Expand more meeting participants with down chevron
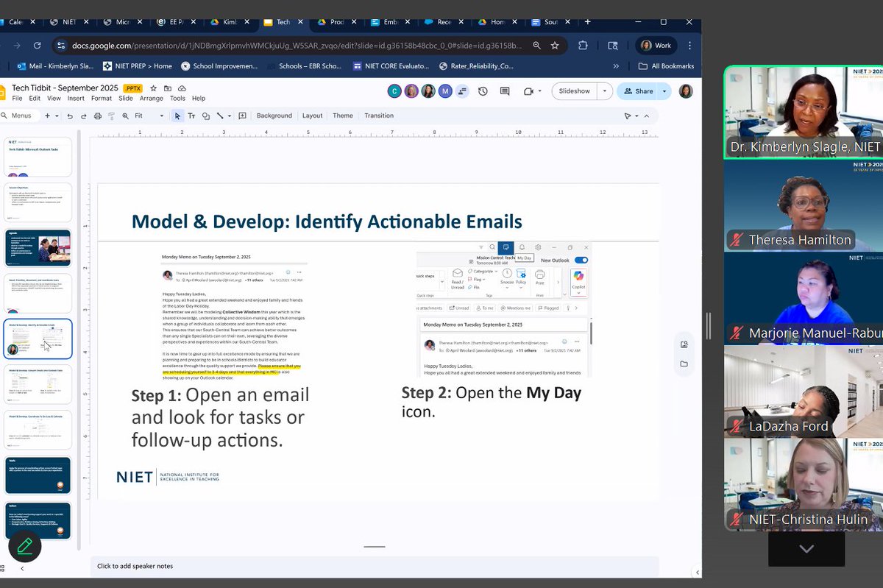Image resolution: width=883 pixels, height=588 pixels. 806,549
